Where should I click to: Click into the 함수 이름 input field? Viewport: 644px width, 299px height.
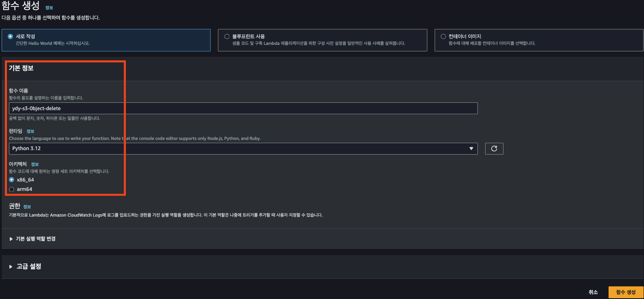click(x=243, y=109)
